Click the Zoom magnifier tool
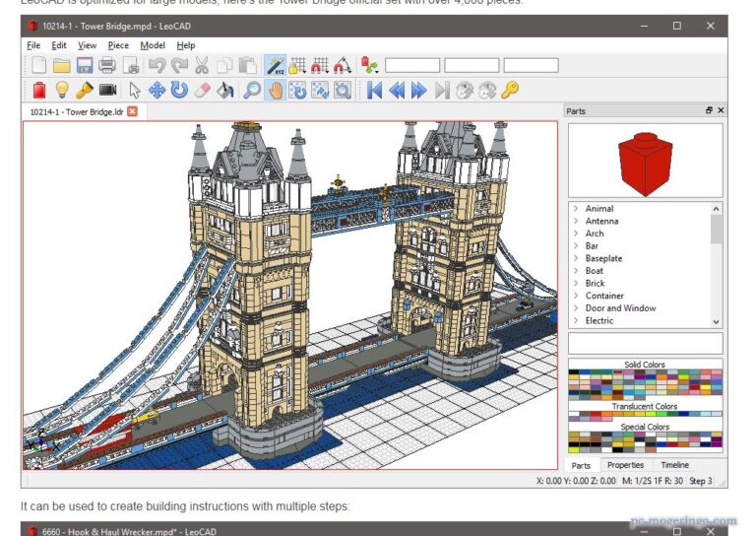The height and width of the screenshot is (536, 756). 252,90
